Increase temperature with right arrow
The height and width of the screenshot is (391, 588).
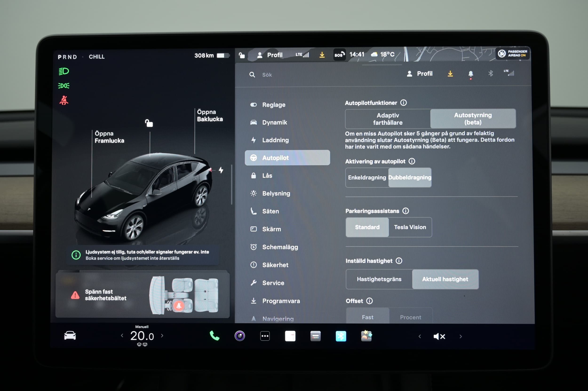pyautogui.click(x=162, y=335)
